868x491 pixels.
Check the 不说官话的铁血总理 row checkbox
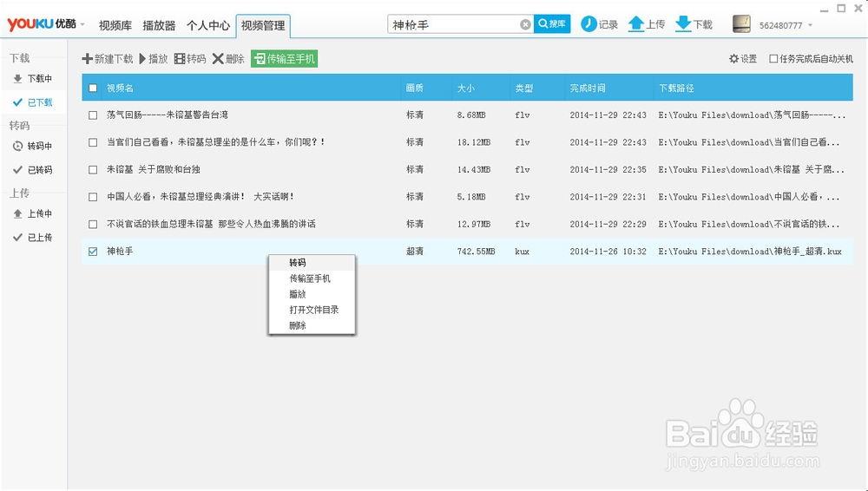click(x=93, y=224)
